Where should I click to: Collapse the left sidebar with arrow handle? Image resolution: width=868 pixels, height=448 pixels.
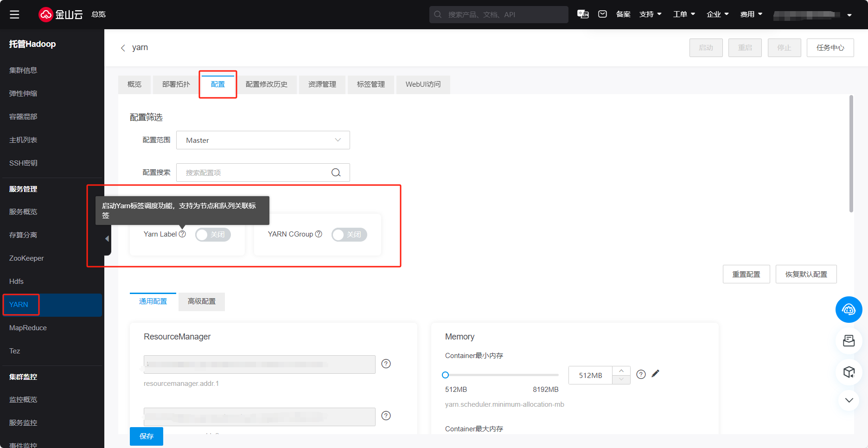pyautogui.click(x=107, y=238)
